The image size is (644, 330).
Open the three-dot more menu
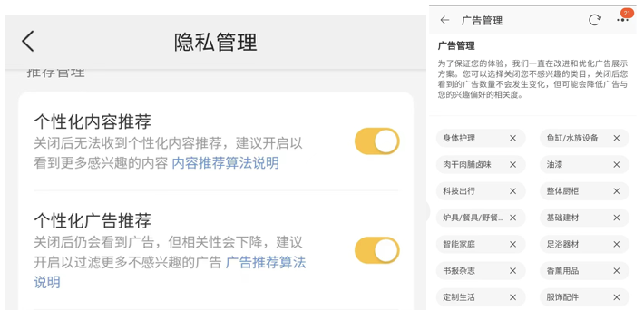[622, 20]
